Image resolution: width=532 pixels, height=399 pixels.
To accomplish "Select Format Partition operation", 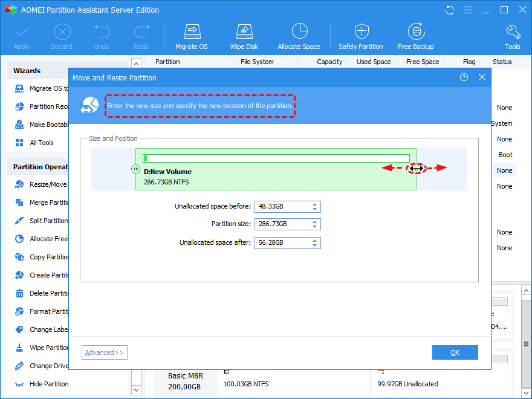I will (41, 311).
